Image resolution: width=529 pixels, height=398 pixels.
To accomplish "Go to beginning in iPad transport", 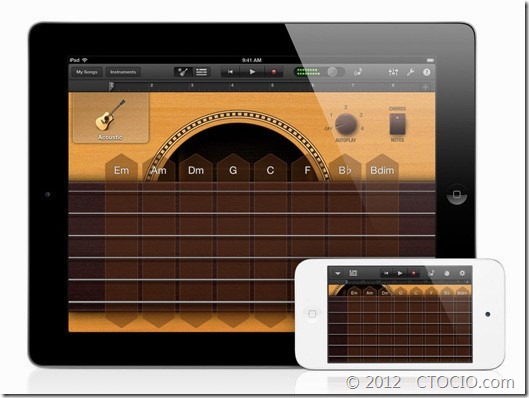I will (x=230, y=72).
